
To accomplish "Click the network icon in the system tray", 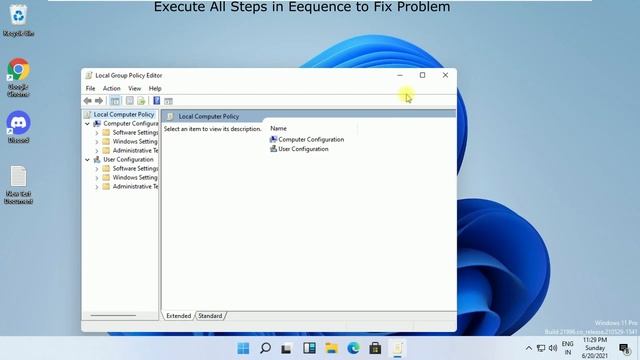I will tap(541, 348).
